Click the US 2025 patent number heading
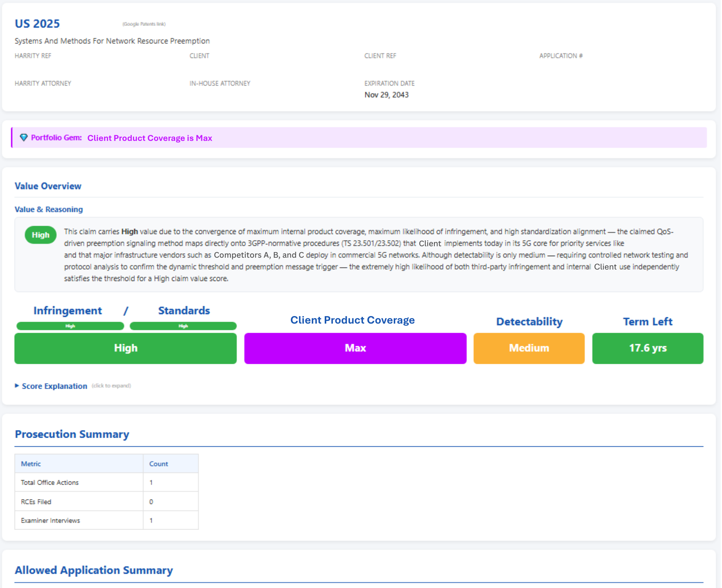722x588 pixels. (x=37, y=24)
